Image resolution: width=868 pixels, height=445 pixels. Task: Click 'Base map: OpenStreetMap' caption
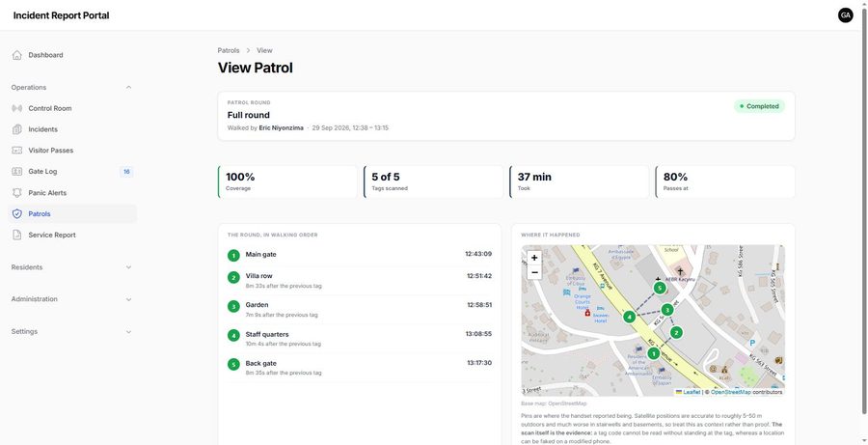(x=554, y=403)
